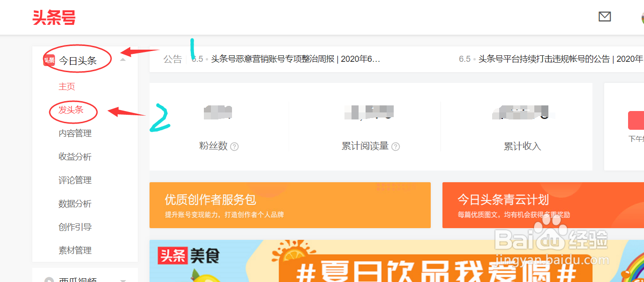Open the 头条号恶意营销账号专项整治周报 announcement
This screenshot has height=282, width=644.
tap(295, 59)
